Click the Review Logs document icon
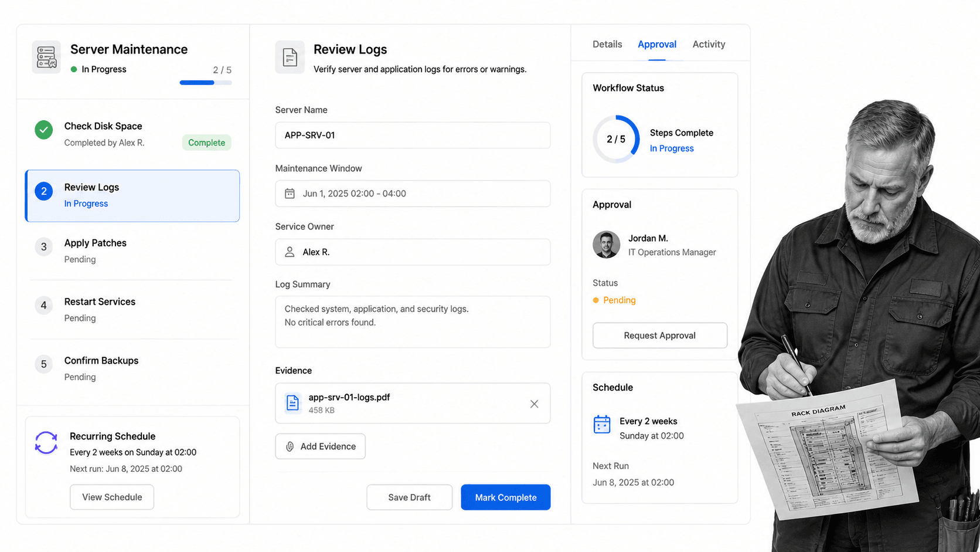 (x=290, y=57)
